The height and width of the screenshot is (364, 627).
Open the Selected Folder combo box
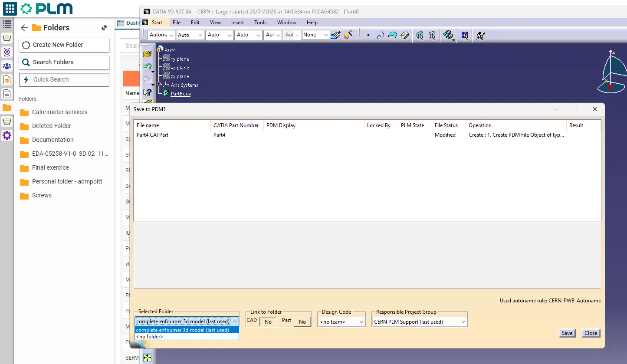(187, 321)
